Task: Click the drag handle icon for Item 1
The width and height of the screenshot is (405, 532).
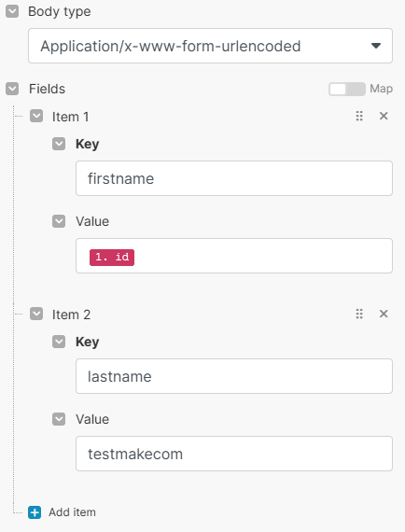Action: tap(359, 116)
